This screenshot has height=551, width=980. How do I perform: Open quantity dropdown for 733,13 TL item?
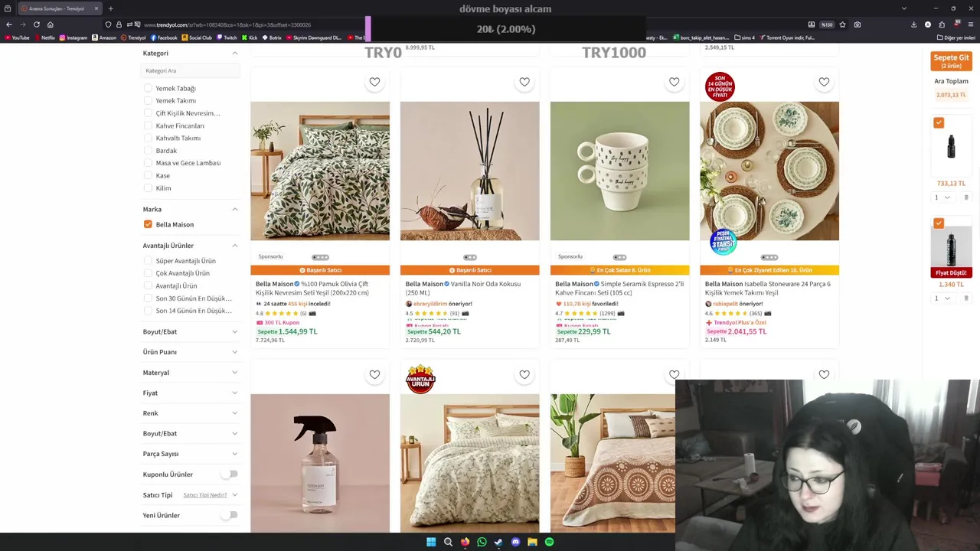coord(942,197)
